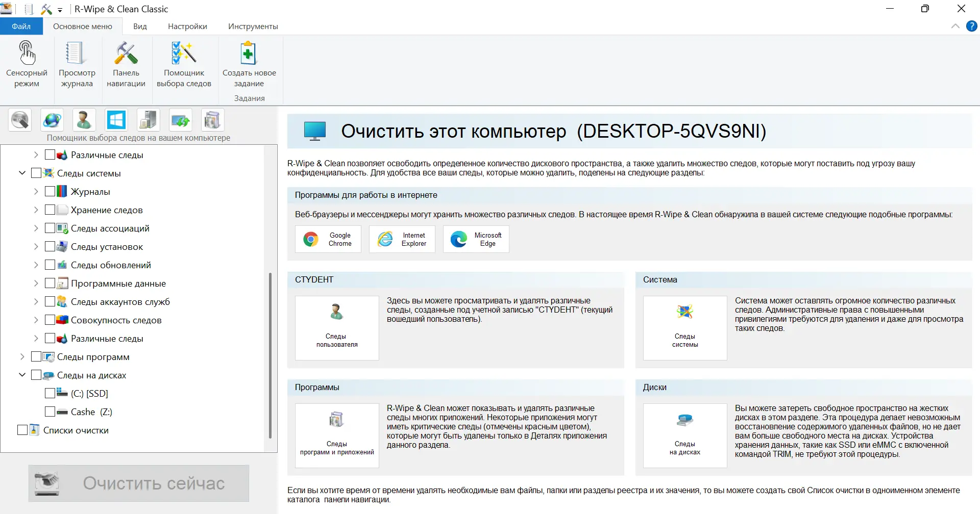Activate Сенсорный режим in the ribbon
980x514 pixels.
[26, 64]
